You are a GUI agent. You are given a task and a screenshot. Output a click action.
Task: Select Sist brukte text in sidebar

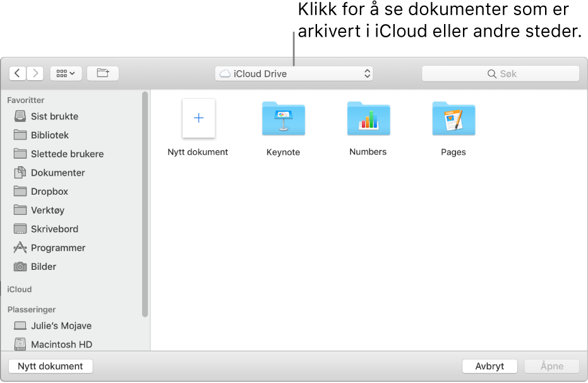point(55,116)
